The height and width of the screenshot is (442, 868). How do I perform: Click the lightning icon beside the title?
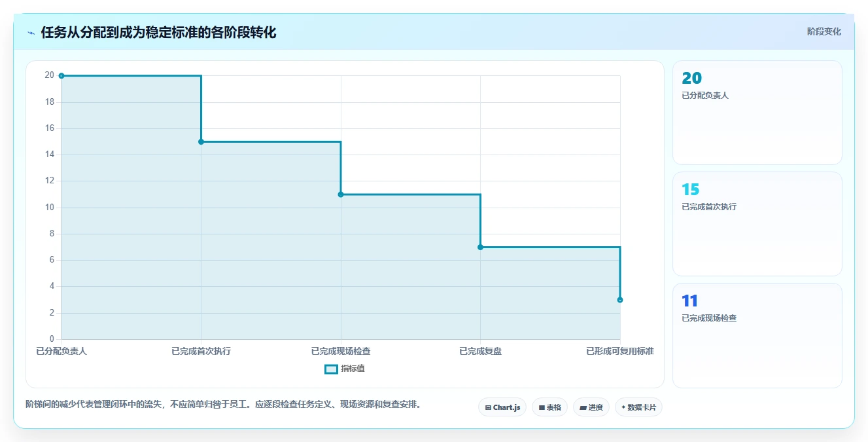click(x=31, y=33)
